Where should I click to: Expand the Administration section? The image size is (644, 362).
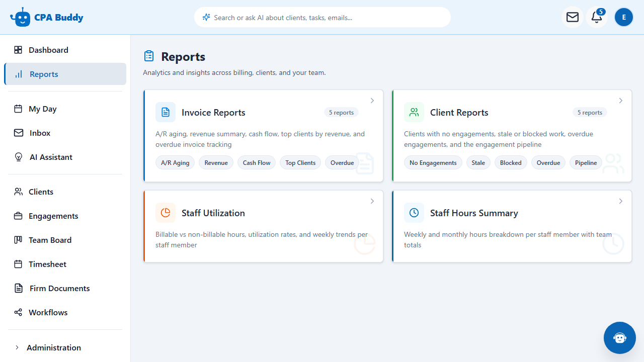(x=65, y=347)
